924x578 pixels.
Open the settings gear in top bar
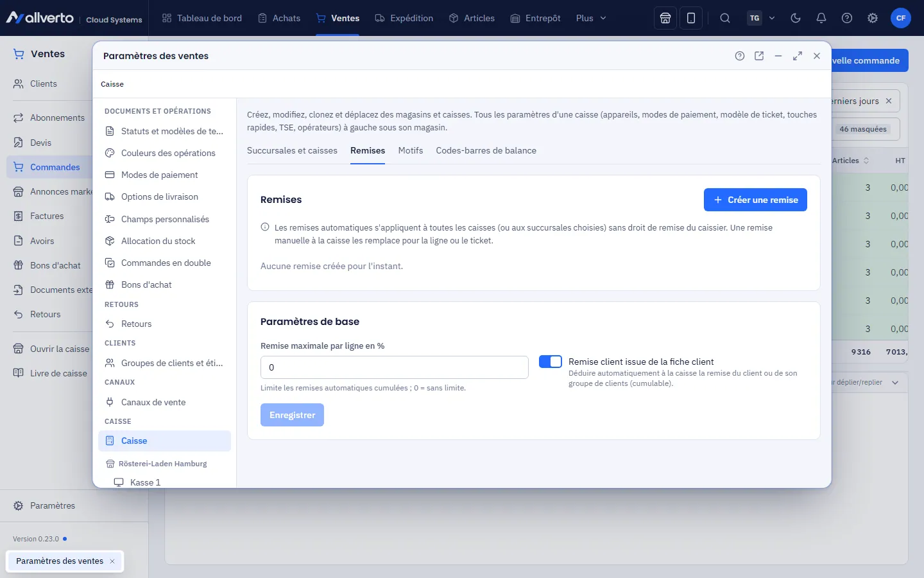tap(873, 18)
